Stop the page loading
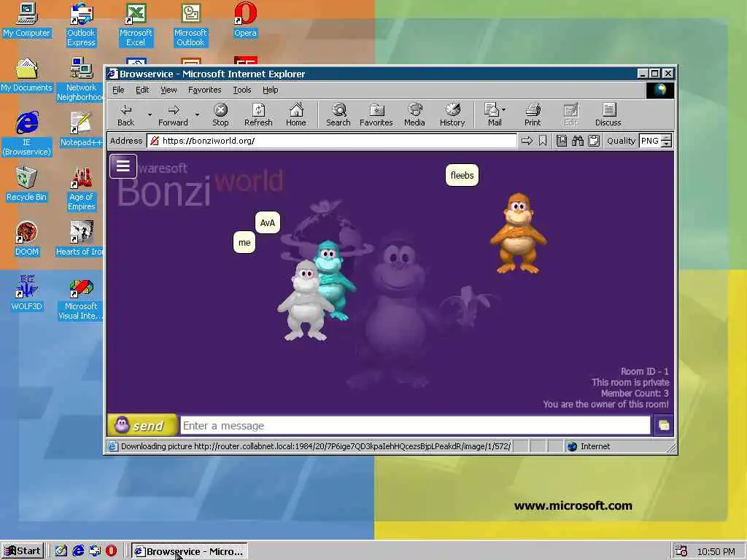 tap(220, 114)
